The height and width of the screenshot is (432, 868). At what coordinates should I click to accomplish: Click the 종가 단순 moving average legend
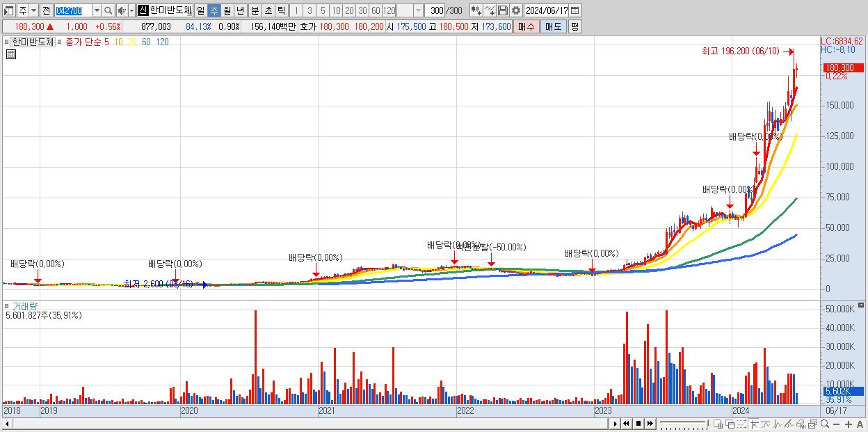click(x=83, y=42)
